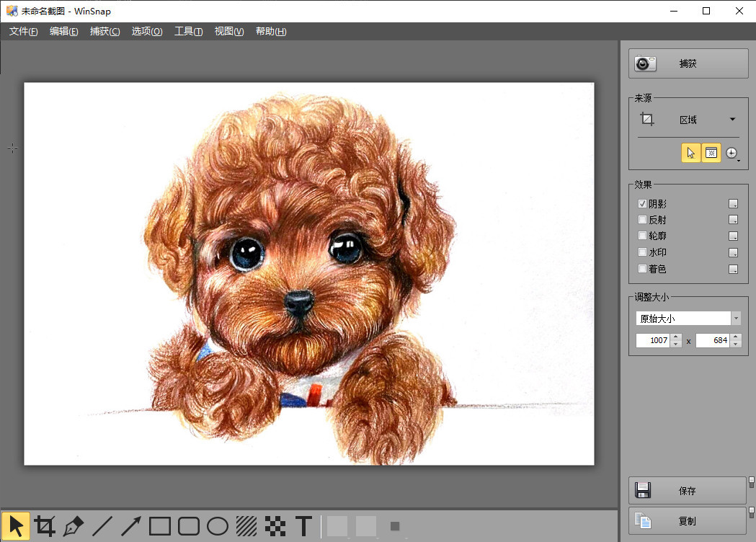
Task: Disable the 阴影 shadow effect checkbox
Action: point(643,204)
